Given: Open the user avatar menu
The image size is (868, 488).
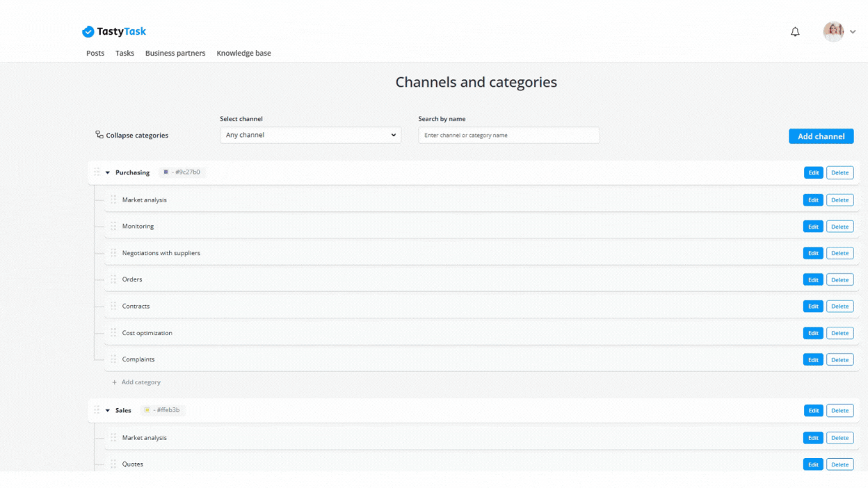Looking at the screenshot, I should pos(833,31).
